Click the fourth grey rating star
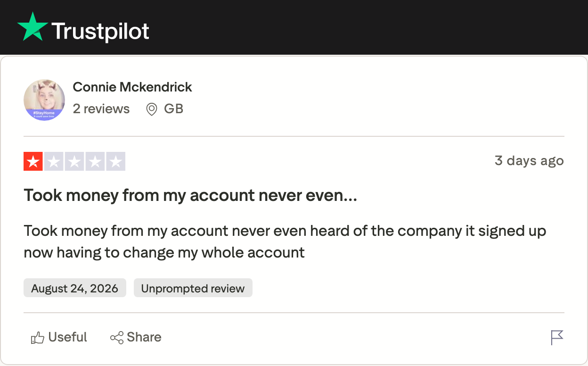588x366 pixels. tap(95, 161)
